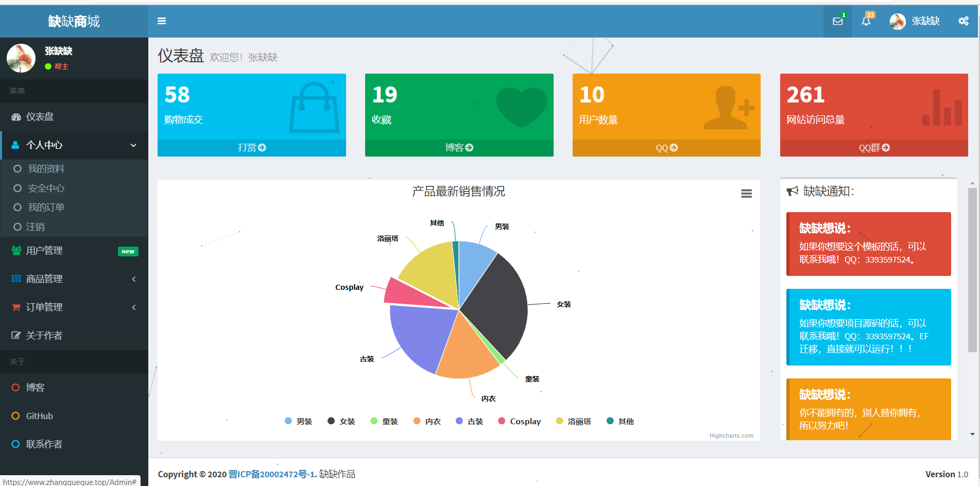Open the chart context menu on 产品最新销售情况

(747, 193)
